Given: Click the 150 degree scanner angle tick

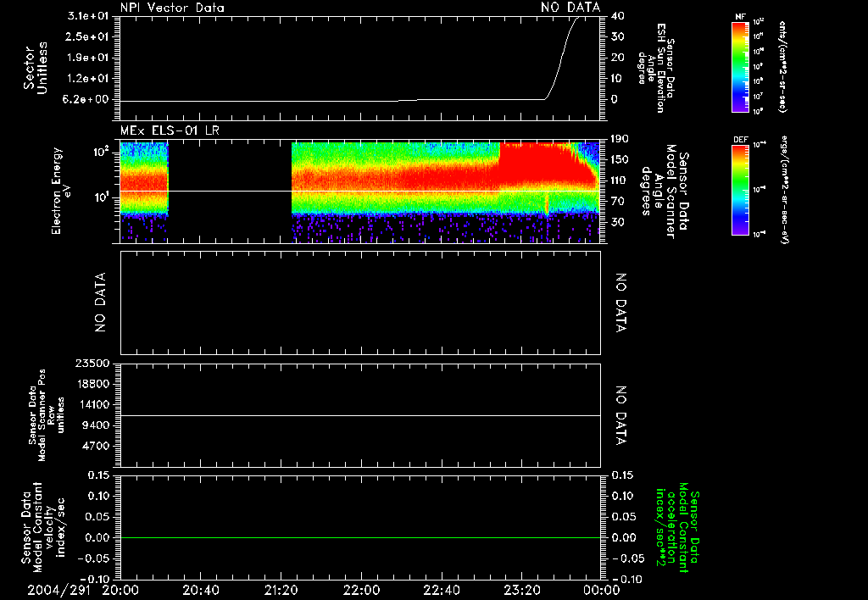Looking at the screenshot, I should pos(620,160).
